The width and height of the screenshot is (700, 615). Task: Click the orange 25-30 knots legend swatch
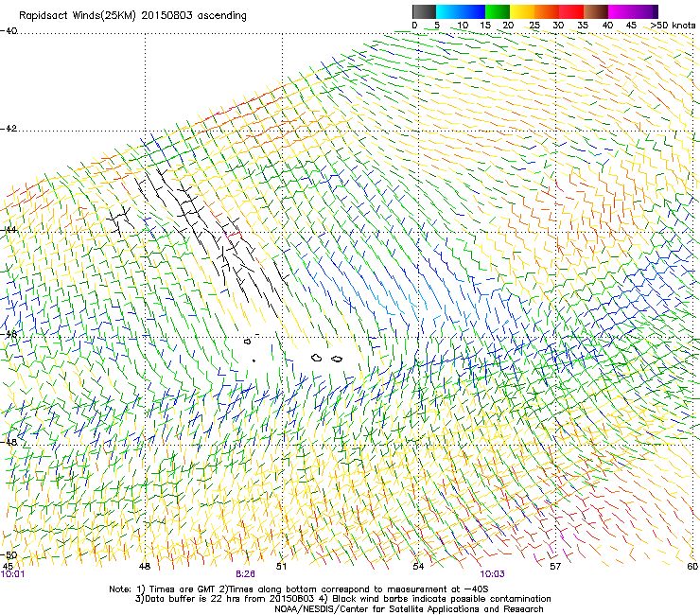click(547, 11)
